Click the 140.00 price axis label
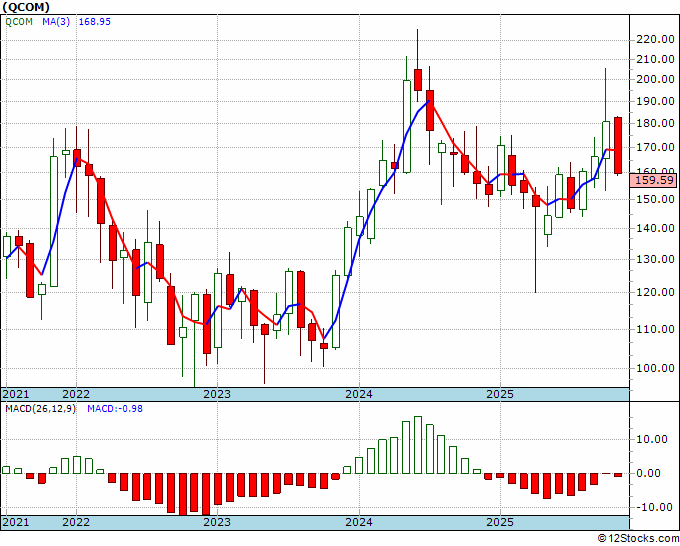This screenshot has height=546, width=680. coord(655,229)
